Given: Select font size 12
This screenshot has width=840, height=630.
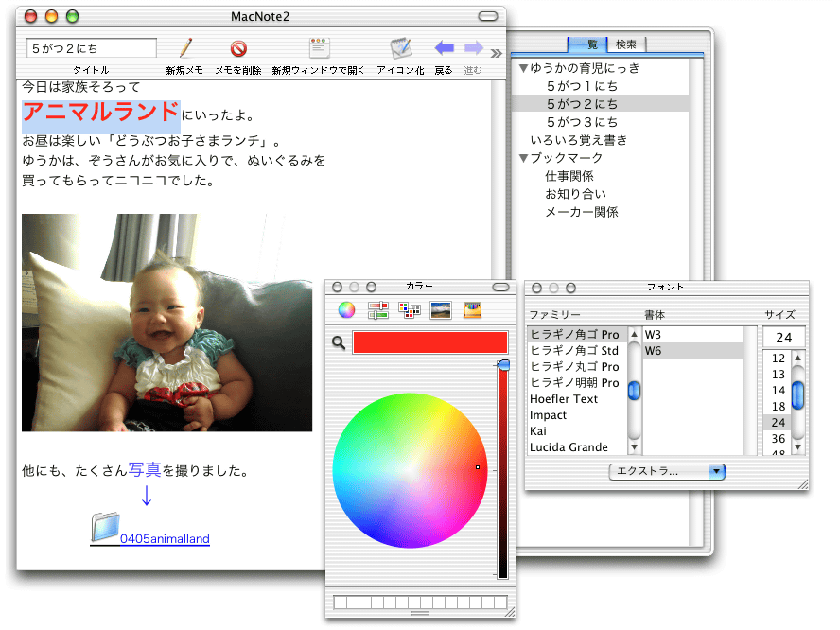Looking at the screenshot, I should 778,358.
